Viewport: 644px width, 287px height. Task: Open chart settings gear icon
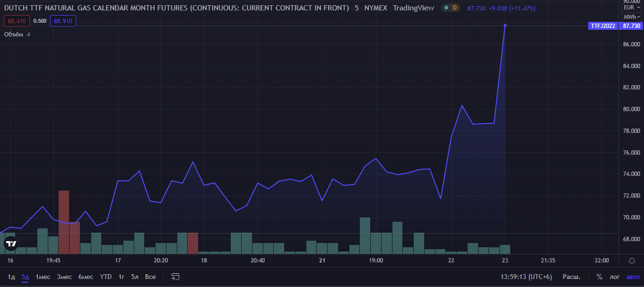[632, 261]
